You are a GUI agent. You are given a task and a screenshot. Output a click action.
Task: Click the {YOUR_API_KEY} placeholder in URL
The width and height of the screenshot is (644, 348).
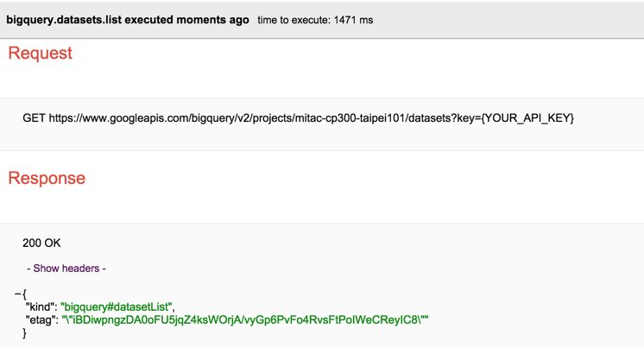pos(527,118)
